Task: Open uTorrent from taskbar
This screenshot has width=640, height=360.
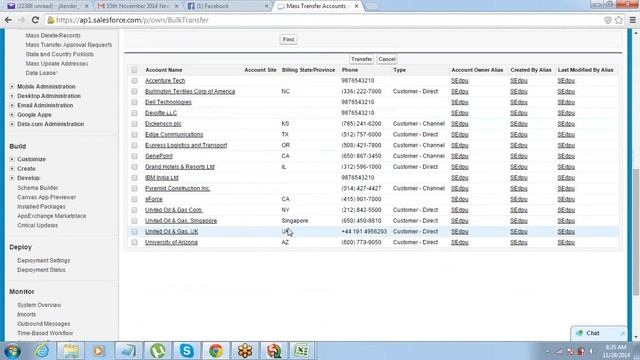Action: coord(158,351)
